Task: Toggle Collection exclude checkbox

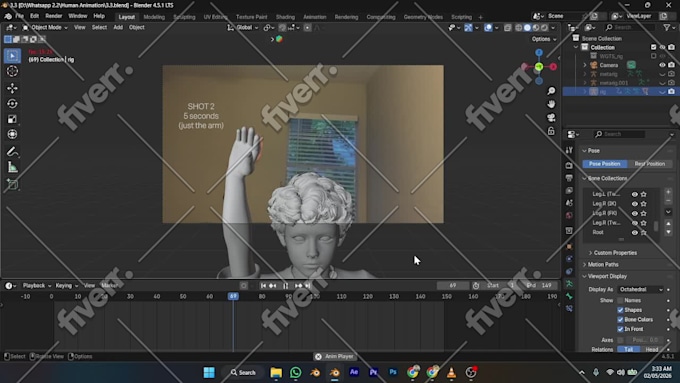Action: pos(654,47)
